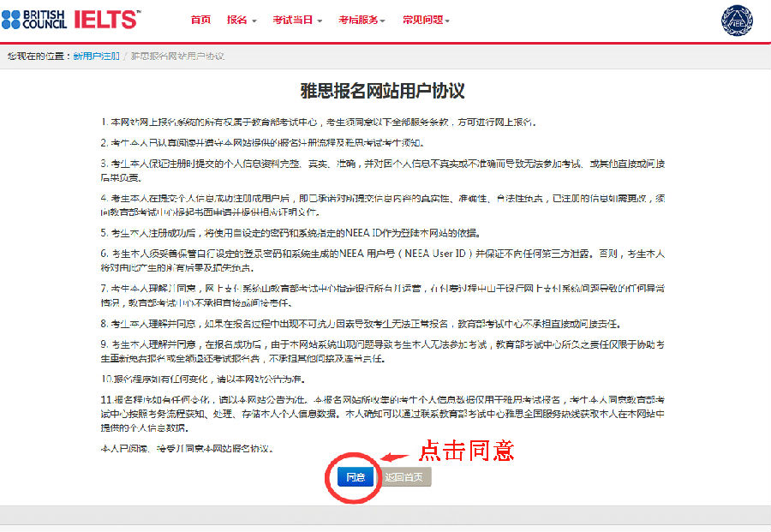Click the red dropdown arrow beside 报名
This screenshot has width=771, height=532.
(254, 21)
